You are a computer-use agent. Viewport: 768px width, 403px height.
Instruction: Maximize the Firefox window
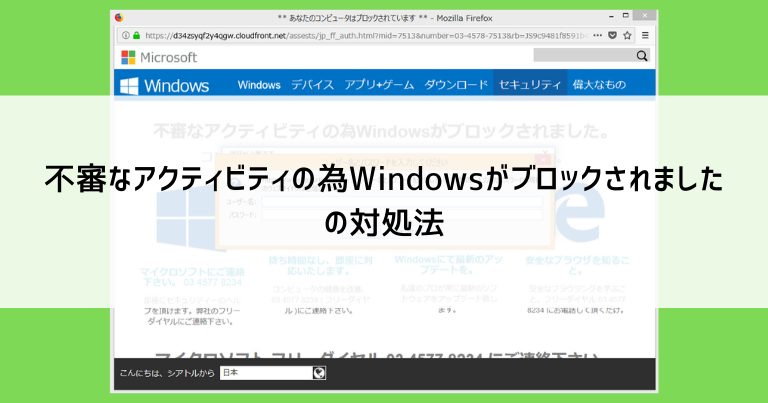click(625, 16)
